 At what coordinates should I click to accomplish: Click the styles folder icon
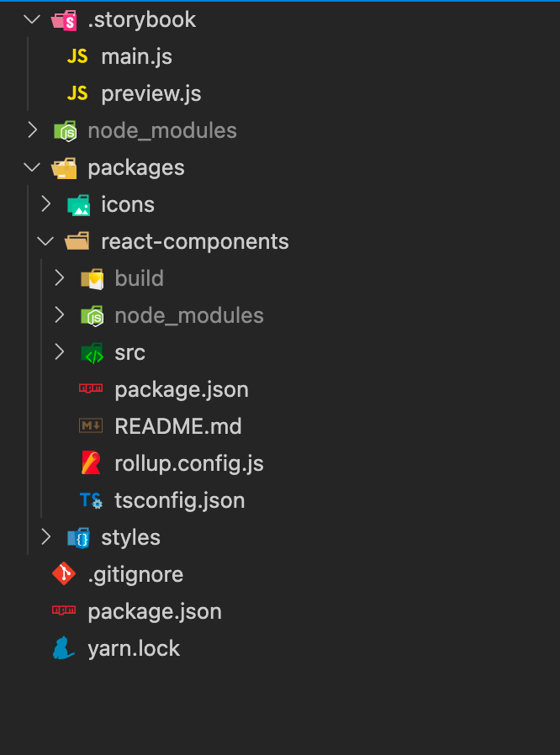point(77,536)
